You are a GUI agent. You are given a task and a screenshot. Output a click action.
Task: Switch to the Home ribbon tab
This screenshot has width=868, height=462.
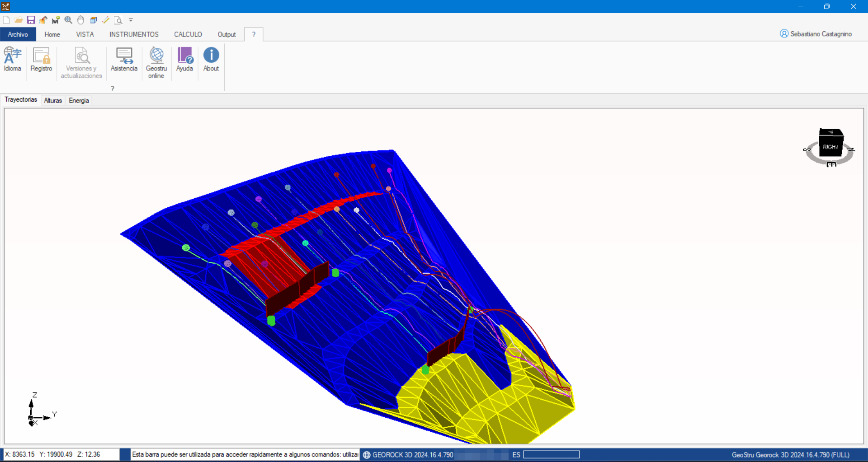point(52,34)
